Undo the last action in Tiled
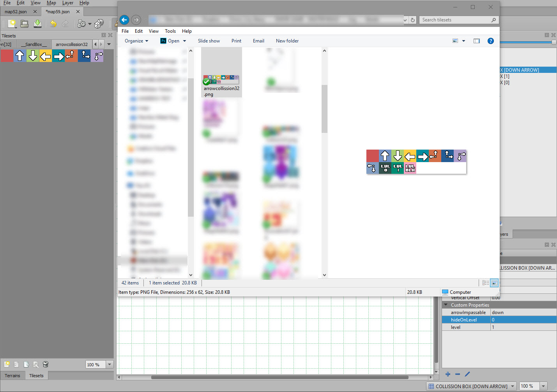Image resolution: width=557 pixels, height=392 pixels. coord(53,24)
